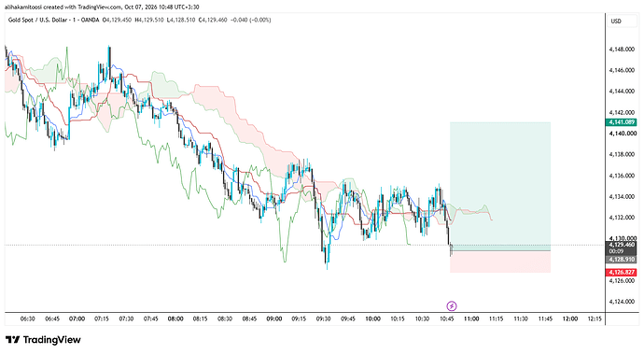Click the 4,124.000 price axis label
This screenshot has width=644, height=354.
[622, 302]
